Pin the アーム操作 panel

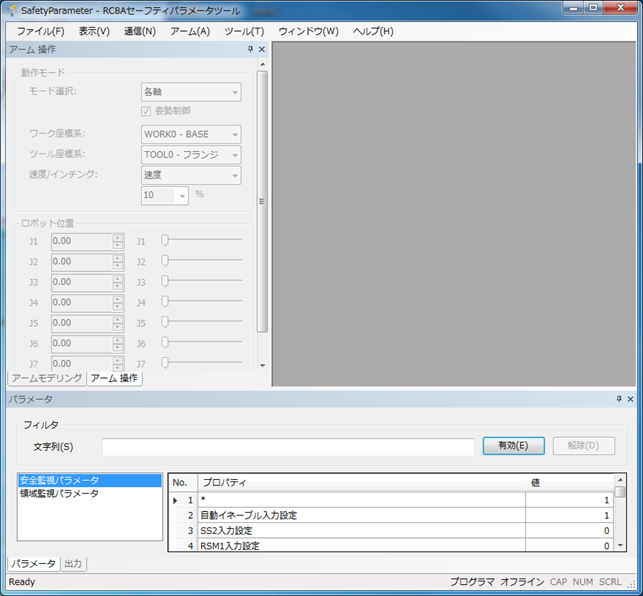click(250, 49)
